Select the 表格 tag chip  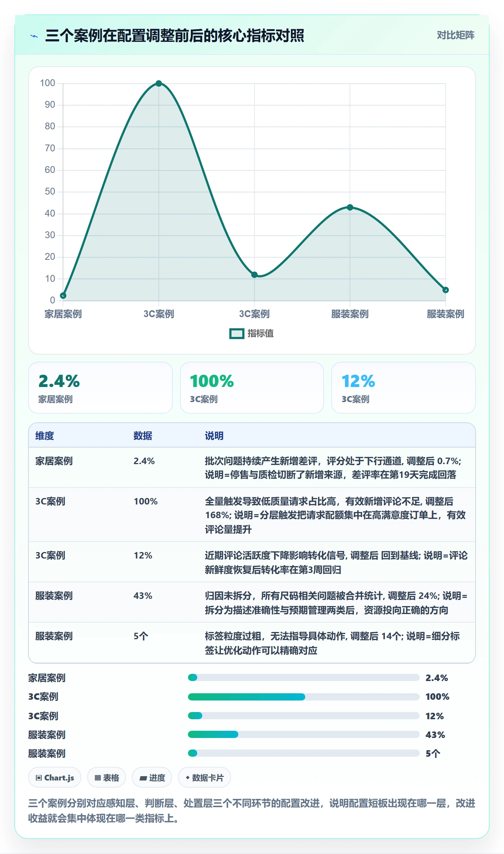pyautogui.click(x=107, y=778)
